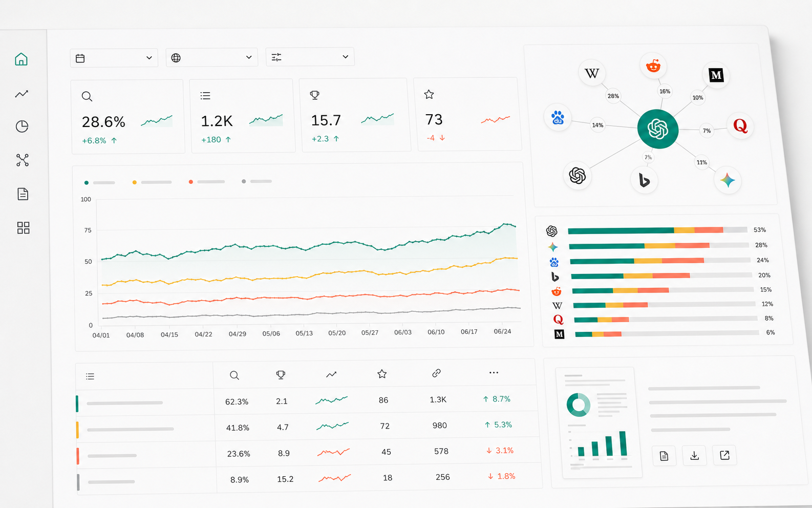Screen dimensions: 812x508
Task: Click the 62.3% cell in the table
Action: (x=237, y=402)
